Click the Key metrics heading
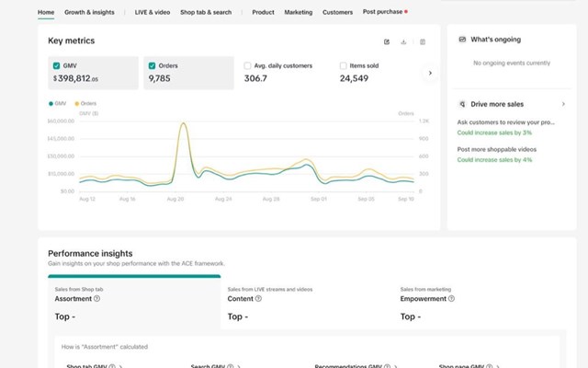The width and height of the screenshot is (588, 368). coord(72,40)
